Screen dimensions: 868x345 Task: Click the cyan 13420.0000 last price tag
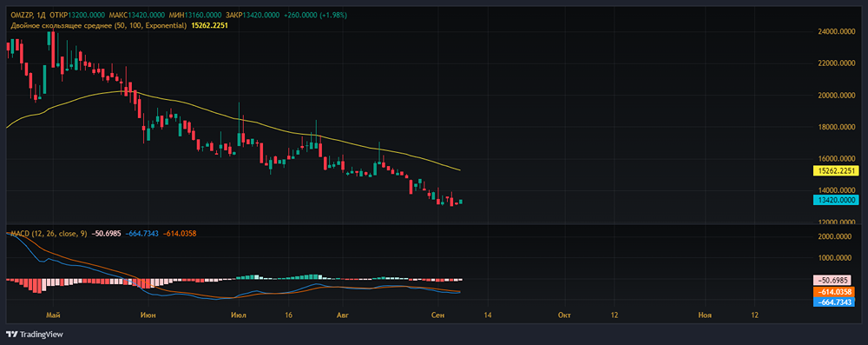coord(837,200)
